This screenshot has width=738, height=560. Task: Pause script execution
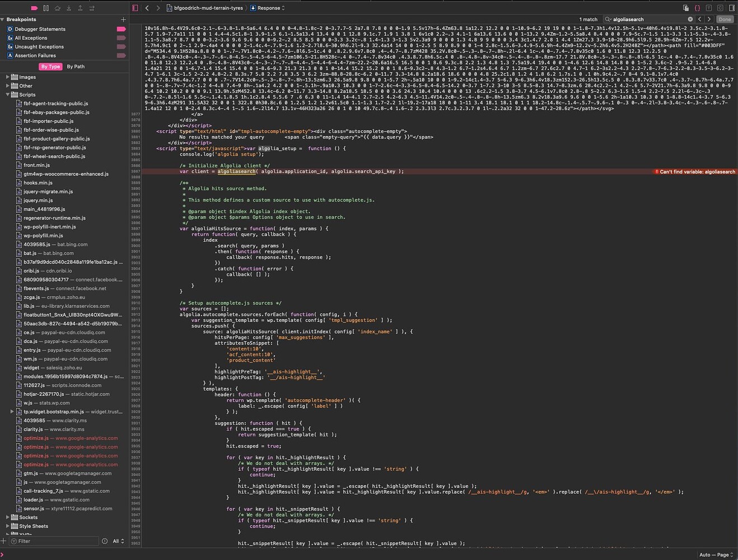coord(46,8)
